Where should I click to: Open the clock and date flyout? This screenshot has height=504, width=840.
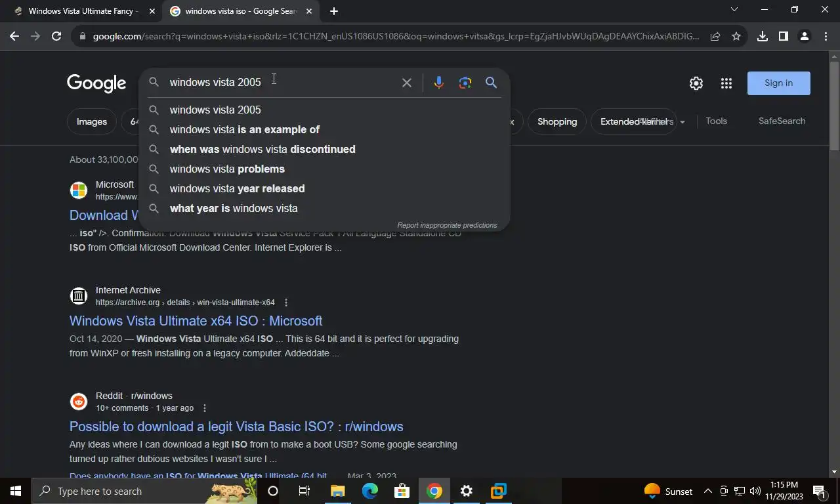tap(784, 491)
